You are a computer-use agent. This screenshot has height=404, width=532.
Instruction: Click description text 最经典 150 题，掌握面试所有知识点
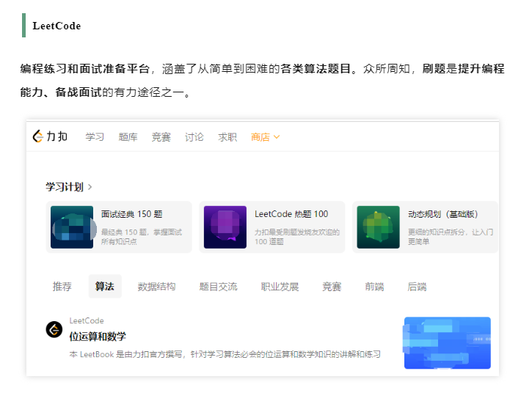point(142,237)
